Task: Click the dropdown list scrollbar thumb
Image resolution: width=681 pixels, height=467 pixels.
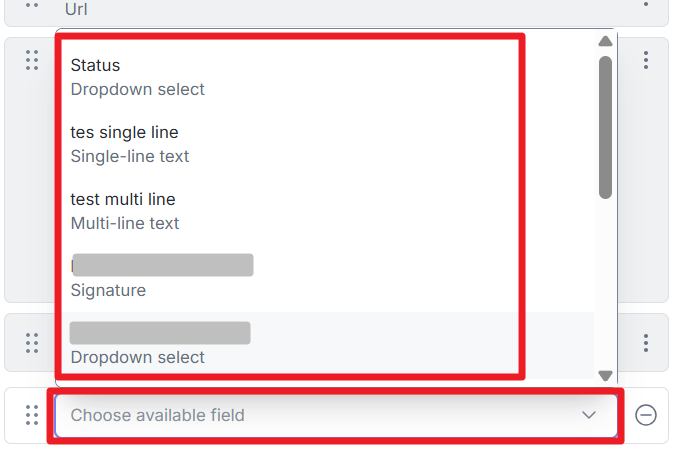Action: pyautogui.click(x=605, y=125)
